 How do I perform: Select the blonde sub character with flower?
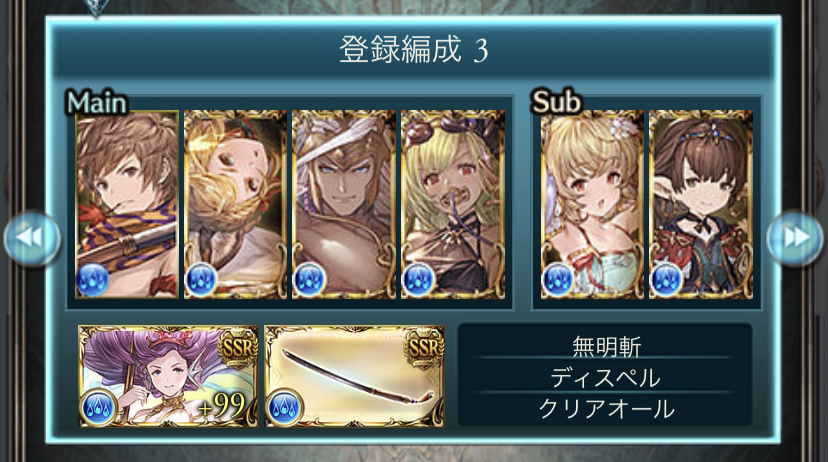click(592, 204)
